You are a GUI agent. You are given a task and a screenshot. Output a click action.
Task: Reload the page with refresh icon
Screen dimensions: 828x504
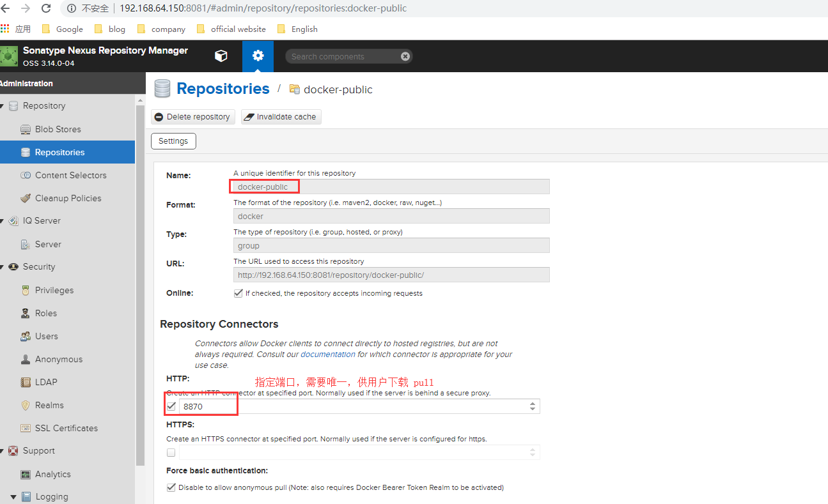click(x=46, y=8)
